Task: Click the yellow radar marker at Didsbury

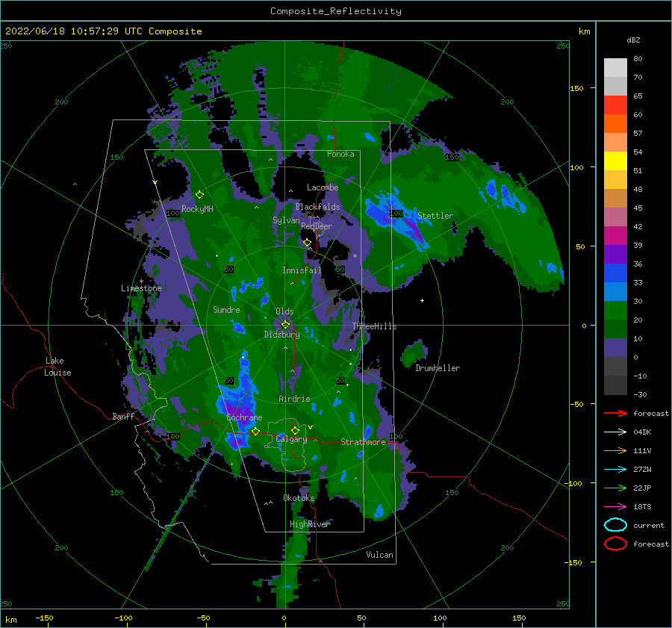Action: point(285,325)
